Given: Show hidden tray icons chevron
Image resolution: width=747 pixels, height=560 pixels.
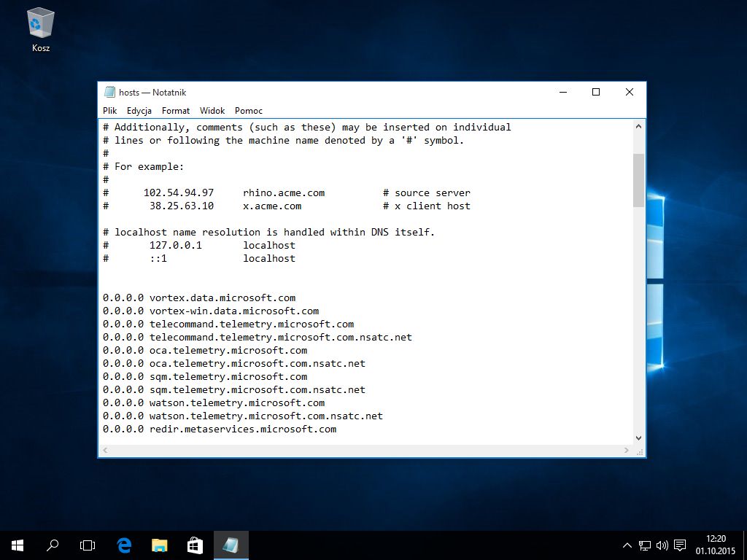Looking at the screenshot, I should point(627,545).
